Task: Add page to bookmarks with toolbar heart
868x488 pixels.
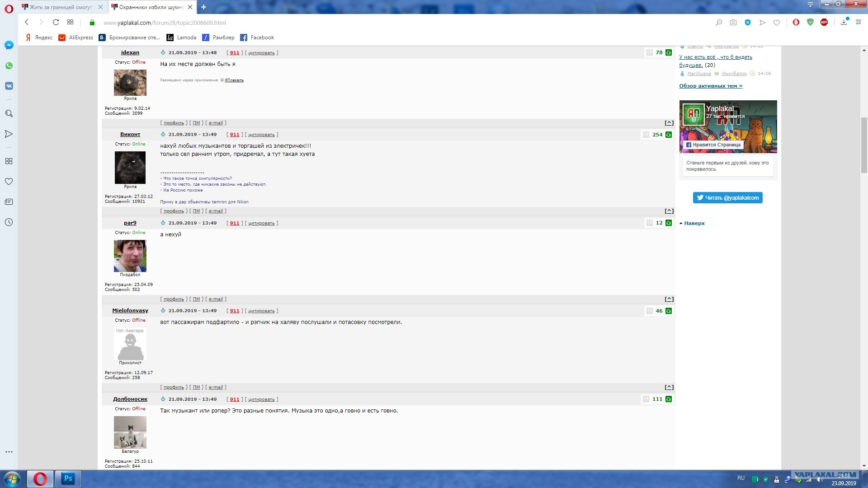Action: [x=777, y=23]
